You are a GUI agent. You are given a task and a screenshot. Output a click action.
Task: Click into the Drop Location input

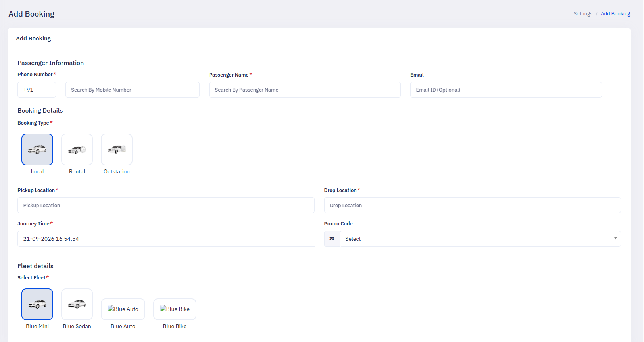pos(472,205)
